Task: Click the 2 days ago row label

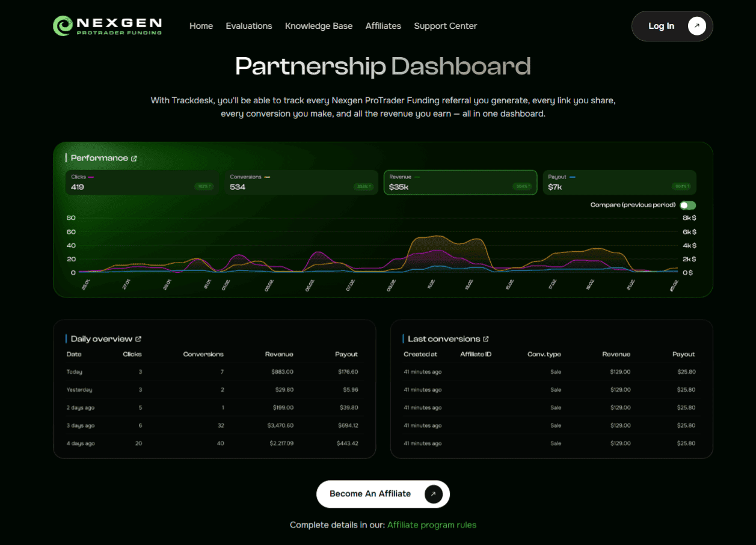Action: pos(81,407)
